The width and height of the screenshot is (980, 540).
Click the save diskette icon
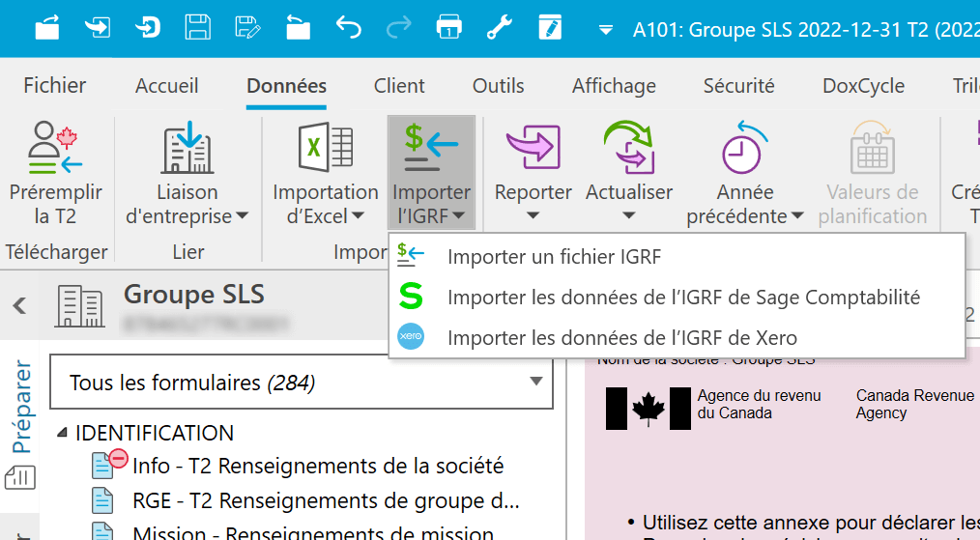click(197, 27)
